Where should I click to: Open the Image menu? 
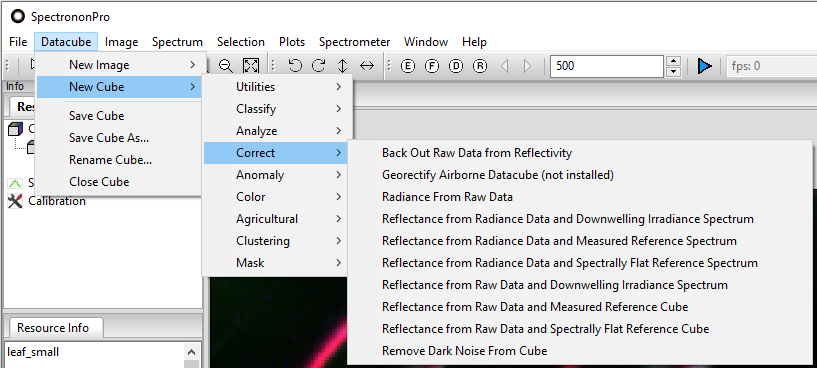point(121,42)
